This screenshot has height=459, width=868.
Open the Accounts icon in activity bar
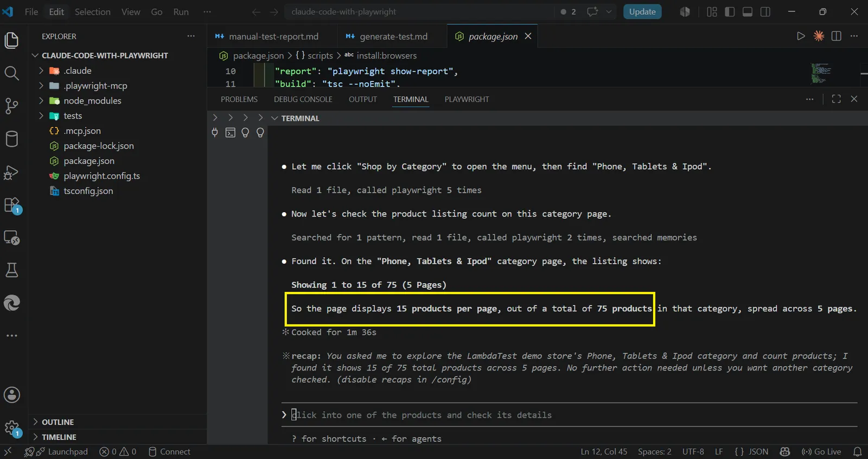11,395
